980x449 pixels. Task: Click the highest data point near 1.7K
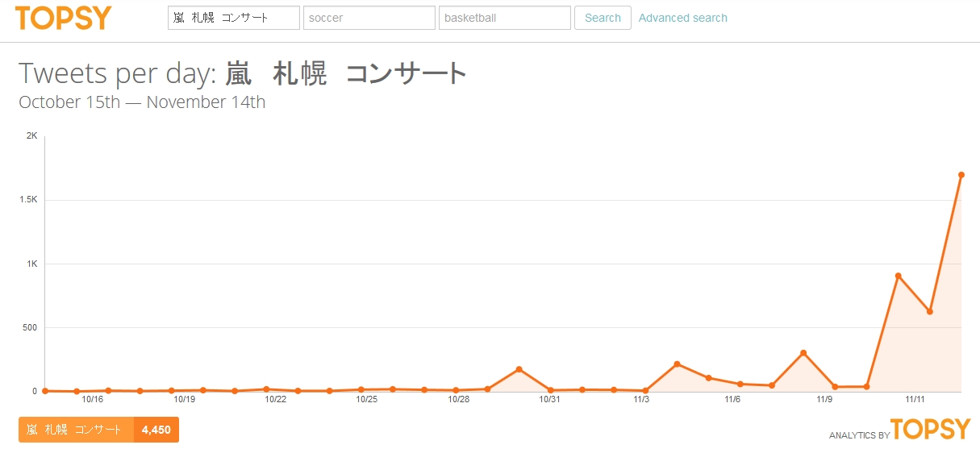tap(961, 175)
